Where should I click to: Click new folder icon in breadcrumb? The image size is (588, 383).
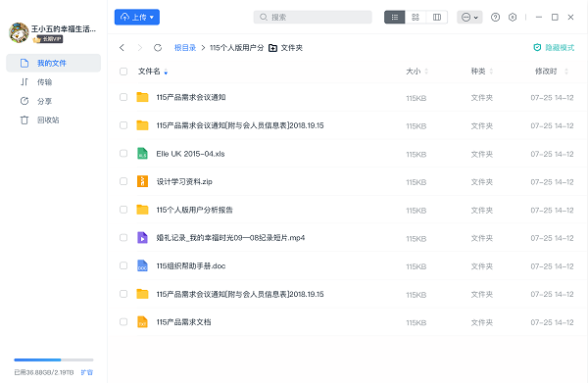(273, 48)
